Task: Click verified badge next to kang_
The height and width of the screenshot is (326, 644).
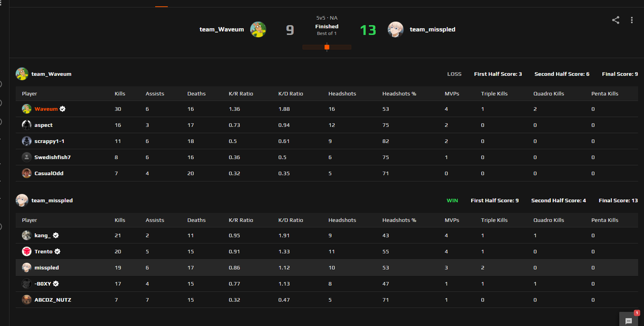Action: 56,235
